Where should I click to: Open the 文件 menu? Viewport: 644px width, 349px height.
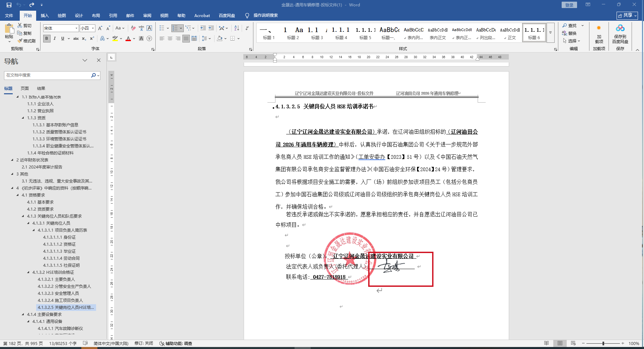click(9, 15)
